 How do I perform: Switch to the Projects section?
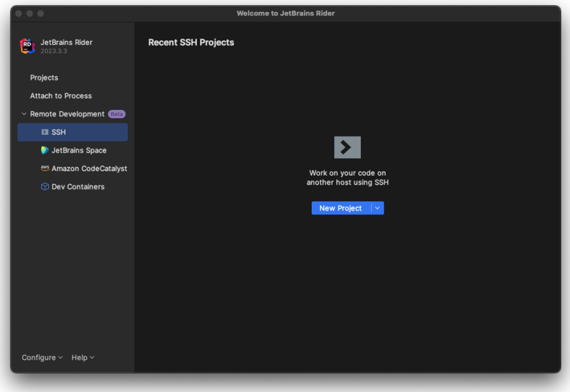click(x=44, y=77)
